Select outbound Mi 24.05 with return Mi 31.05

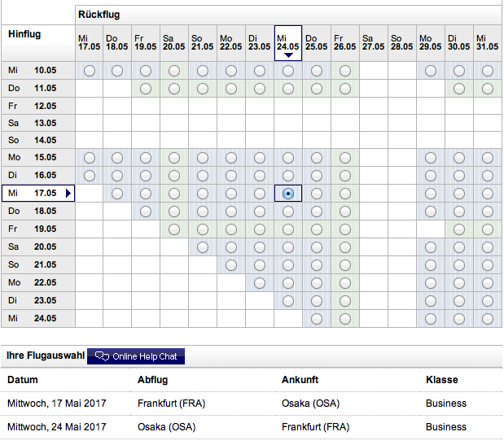point(487,318)
